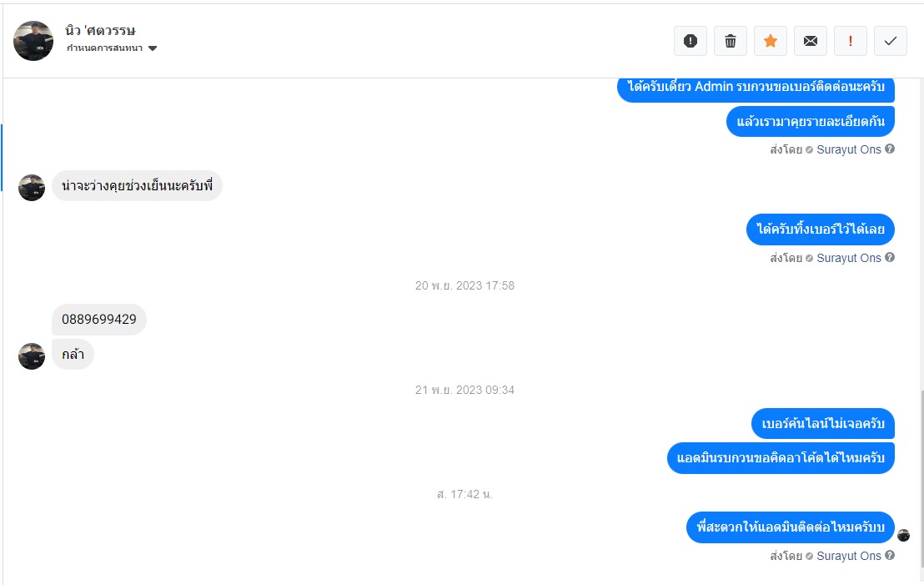Click the small seen-by avatar near last message

[903, 536]
